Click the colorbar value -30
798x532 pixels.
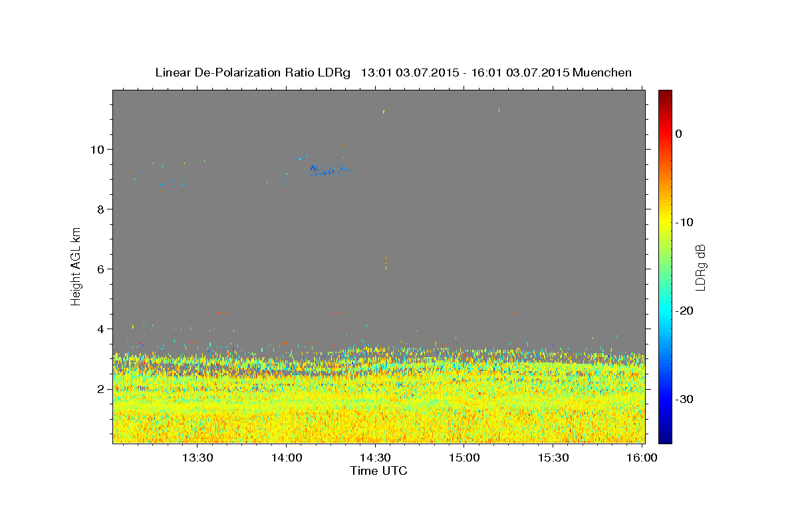684,399
